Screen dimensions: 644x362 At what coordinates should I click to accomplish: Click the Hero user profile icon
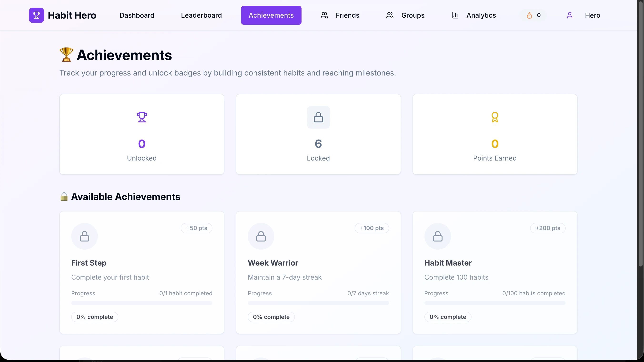pos(569,15)
